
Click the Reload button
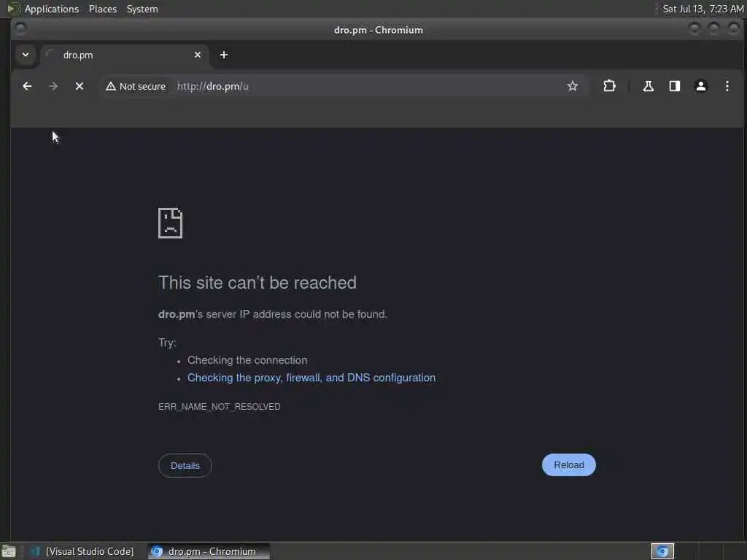(569, 464)
